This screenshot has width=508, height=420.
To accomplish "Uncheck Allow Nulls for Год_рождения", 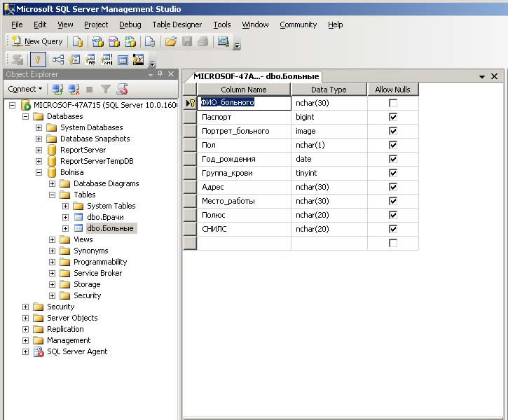I will coord(393,159).
